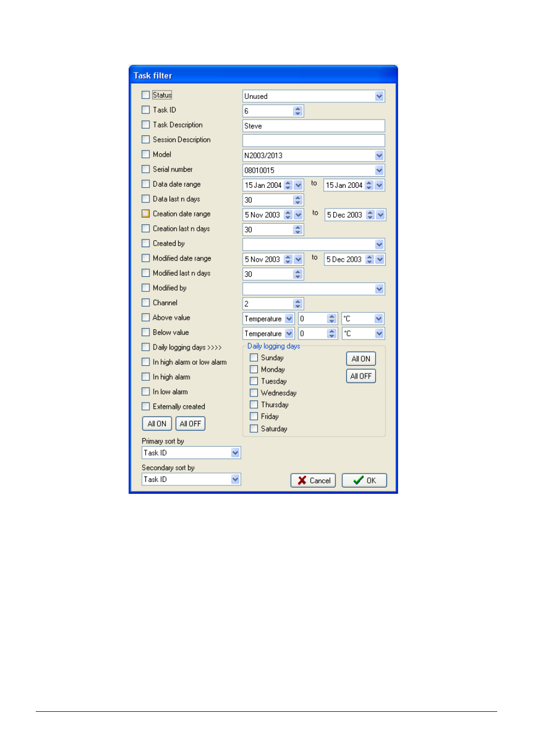Click Below value number spinner
Screen dimensions: 533x756
click(x=332, y=333)
